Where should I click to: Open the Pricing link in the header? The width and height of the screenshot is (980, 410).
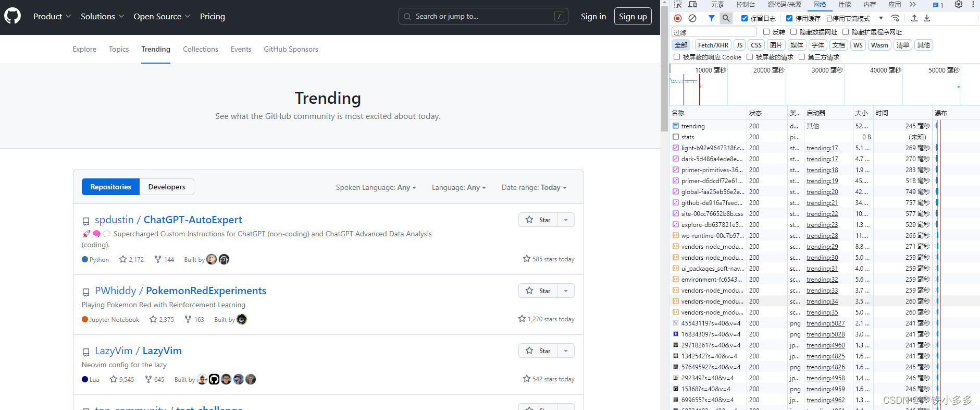click(x=213, y=16)
